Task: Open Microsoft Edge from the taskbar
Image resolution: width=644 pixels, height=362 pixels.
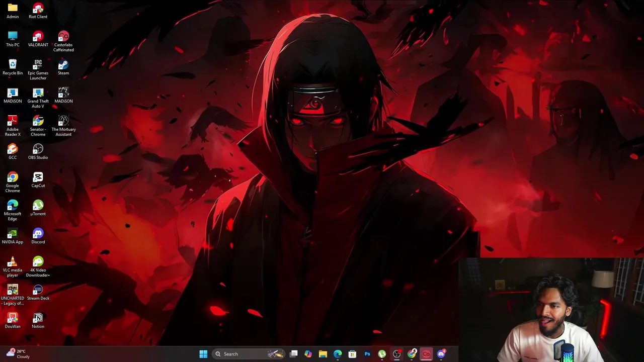Action: coord(338,354)
